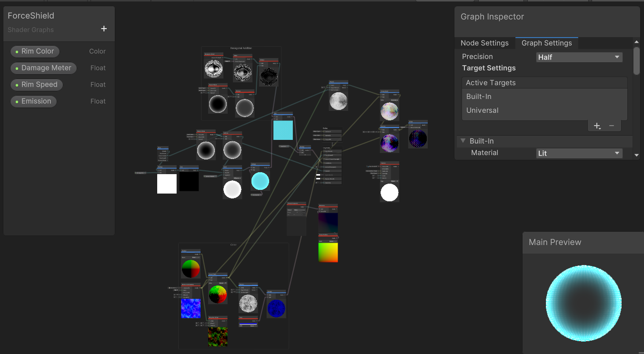Screen dimensions: 644x354
Task: Remove a target using the − icon
Action: pyautogui.click(x=612, y=126)
